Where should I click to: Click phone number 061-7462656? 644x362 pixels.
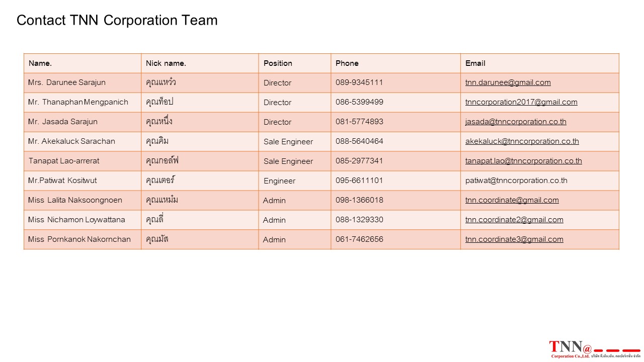(x=359, y=239)
